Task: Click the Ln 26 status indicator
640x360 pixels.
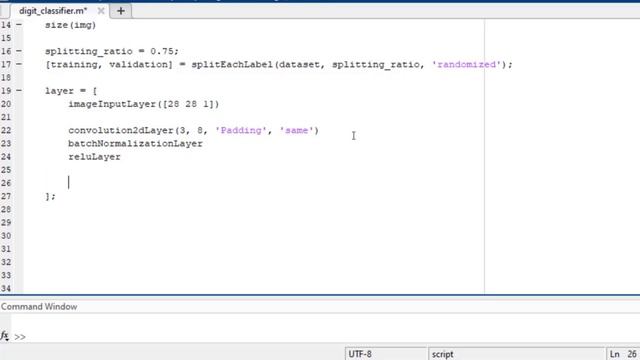Action: point(623,354)
